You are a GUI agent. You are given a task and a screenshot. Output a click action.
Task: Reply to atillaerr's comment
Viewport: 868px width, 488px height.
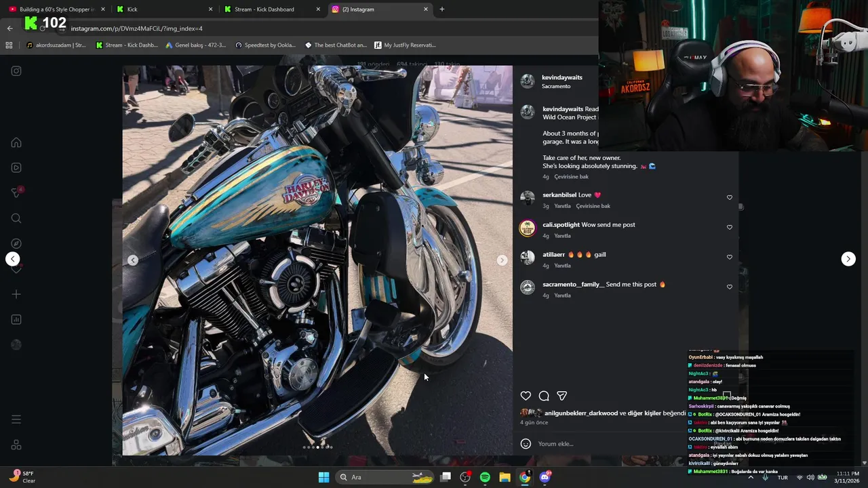click(562, 266)
